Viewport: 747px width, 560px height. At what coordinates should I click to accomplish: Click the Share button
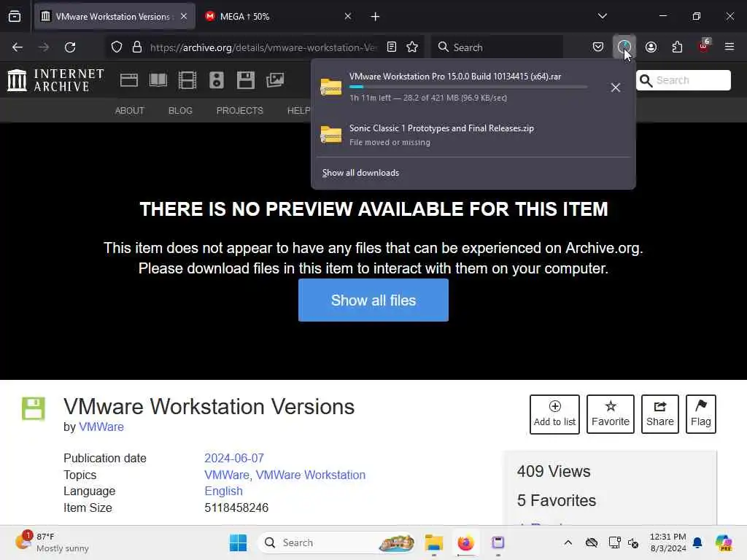click(659, 414)
